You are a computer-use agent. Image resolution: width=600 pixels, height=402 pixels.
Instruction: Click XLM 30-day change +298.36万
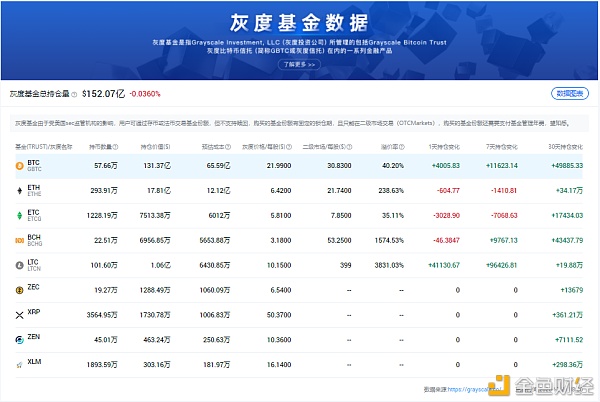point(567,365)
